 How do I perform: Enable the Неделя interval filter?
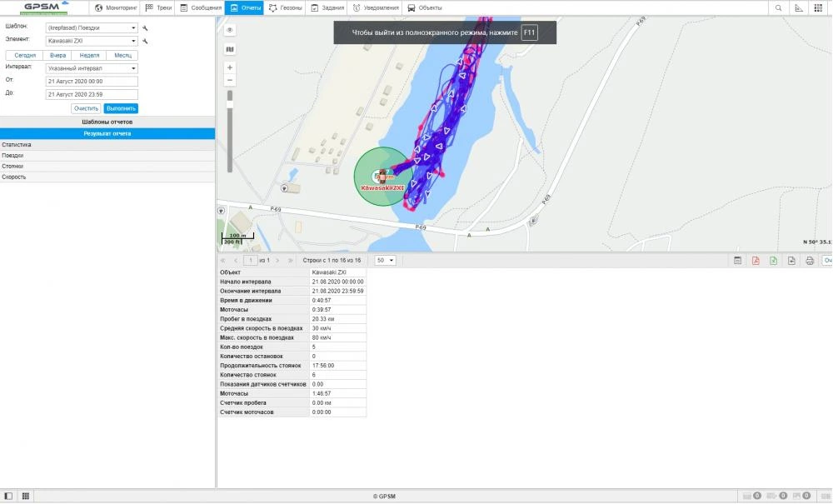[x=89, y=54]
